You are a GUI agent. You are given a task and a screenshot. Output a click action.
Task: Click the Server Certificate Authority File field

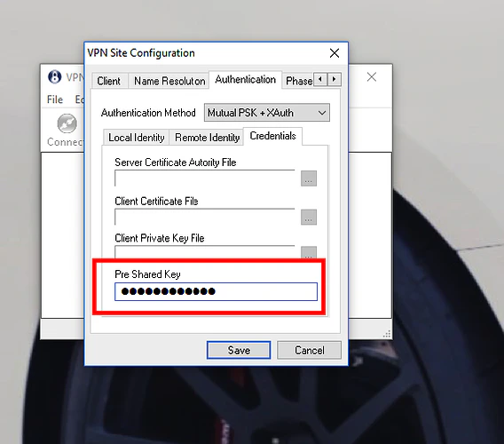(x=204, y=178)
